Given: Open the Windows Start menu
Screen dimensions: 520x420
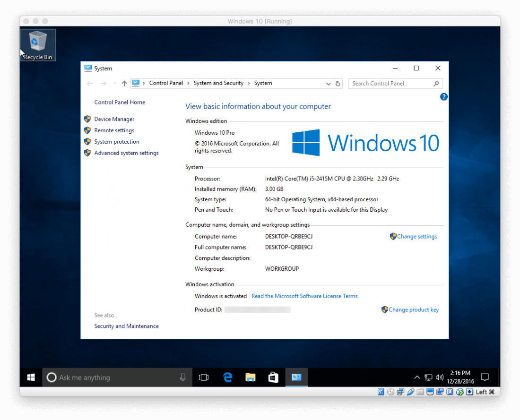Looking at the screenshot, I should 31,377.
